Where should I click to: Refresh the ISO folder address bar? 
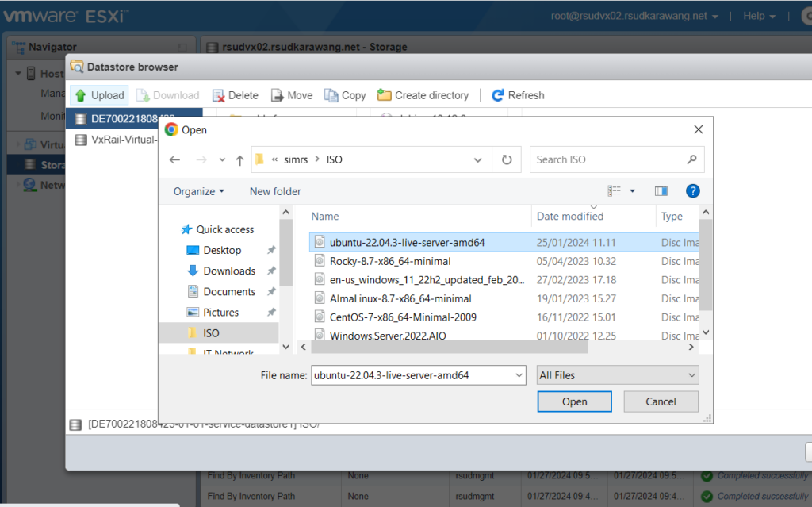pos(507,159)
